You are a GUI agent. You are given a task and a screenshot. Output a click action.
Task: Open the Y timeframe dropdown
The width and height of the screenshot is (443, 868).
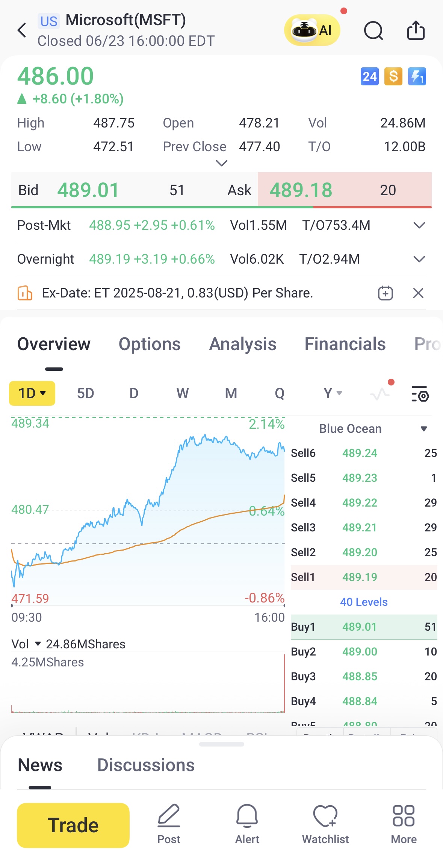333,393
